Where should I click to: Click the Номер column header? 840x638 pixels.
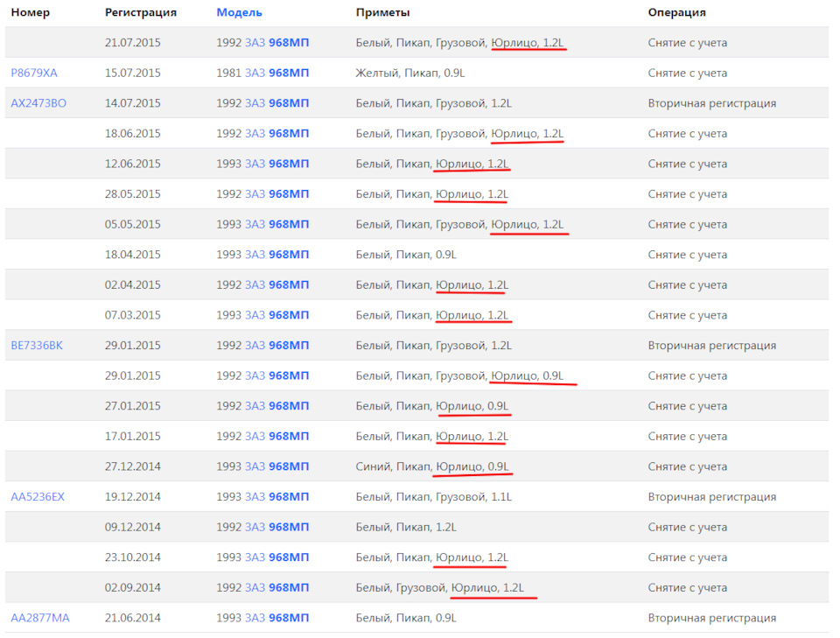point(30,12)
